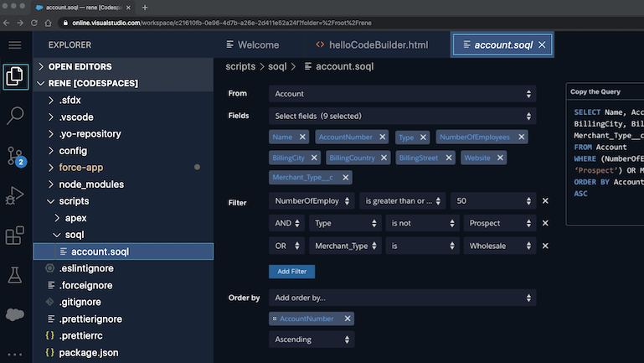The height and width of the screenshot is (363, 644).
Task: Expand the OPEN EDITORS section
Action: [123, 66]
